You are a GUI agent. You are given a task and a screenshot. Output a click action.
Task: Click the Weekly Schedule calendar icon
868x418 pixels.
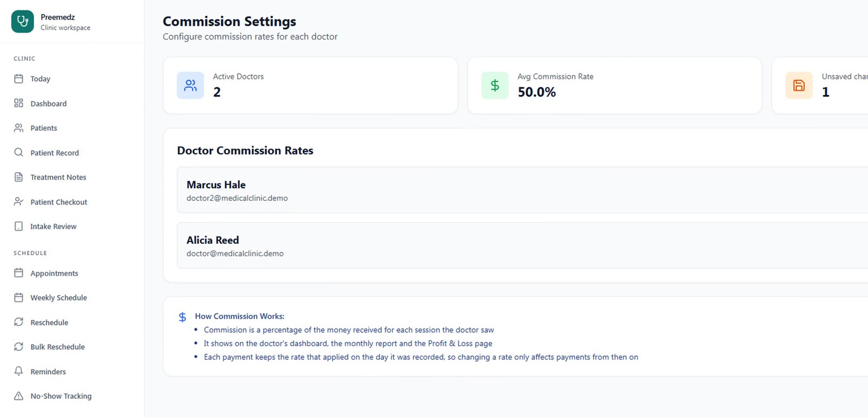coord(18,297)
